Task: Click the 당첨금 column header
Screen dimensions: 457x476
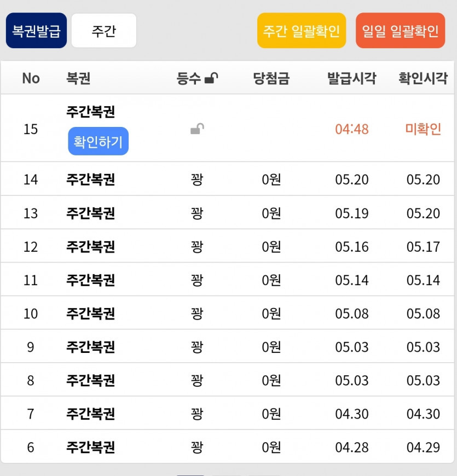Action: tap(271, 78)
